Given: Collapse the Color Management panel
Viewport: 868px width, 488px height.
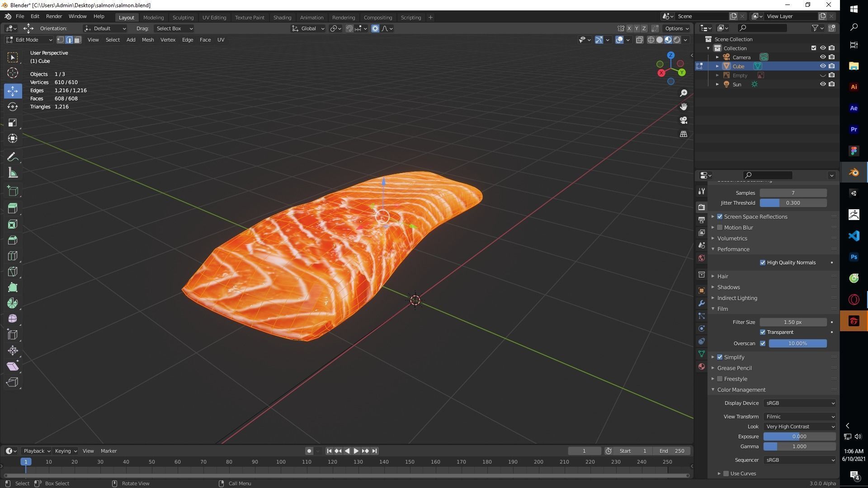Looking at the screenshot, I should tap(741, 389).
